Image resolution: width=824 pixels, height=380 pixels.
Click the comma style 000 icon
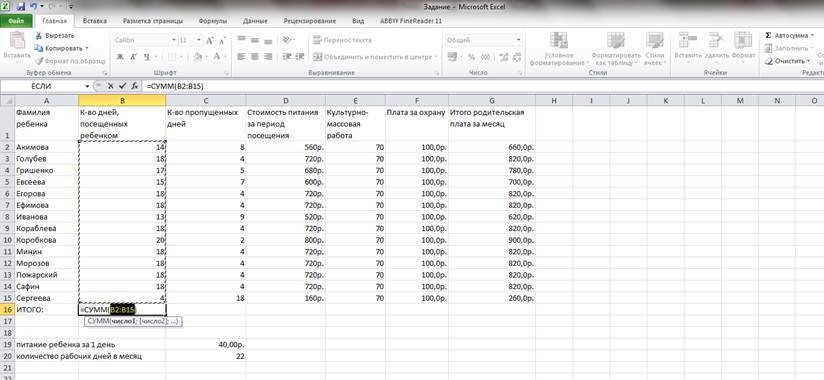(485, 57)
